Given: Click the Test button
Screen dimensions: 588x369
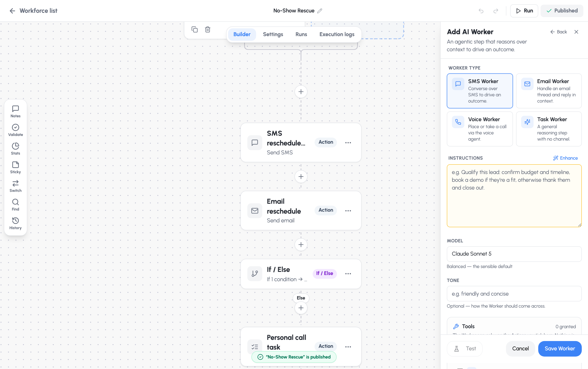Looking at the screenshot, I should tap(465, 349).
